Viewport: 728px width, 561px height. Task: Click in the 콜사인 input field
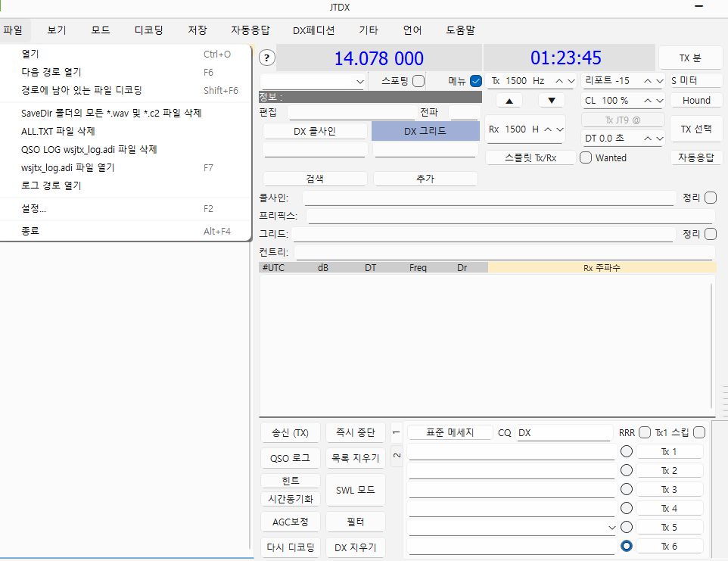[489, 198]
